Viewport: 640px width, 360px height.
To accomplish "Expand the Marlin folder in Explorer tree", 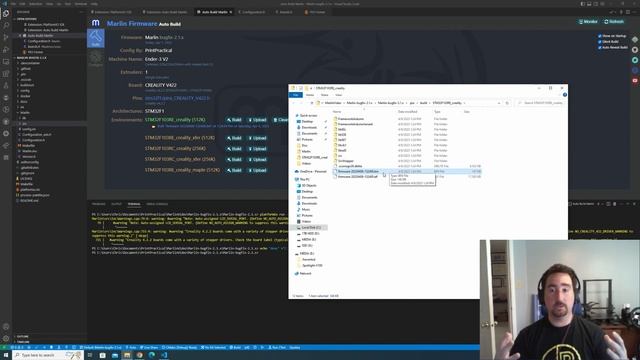I will [x=24, y=112].
